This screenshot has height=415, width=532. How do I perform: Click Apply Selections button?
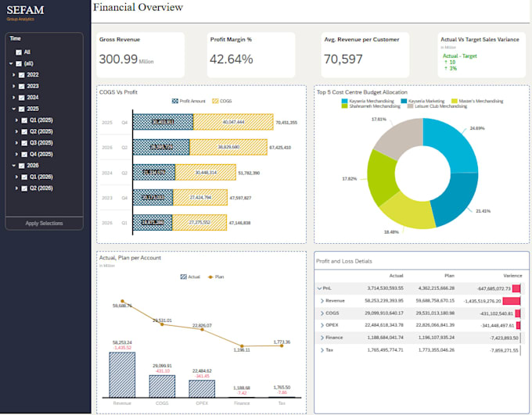click(44, 223)
